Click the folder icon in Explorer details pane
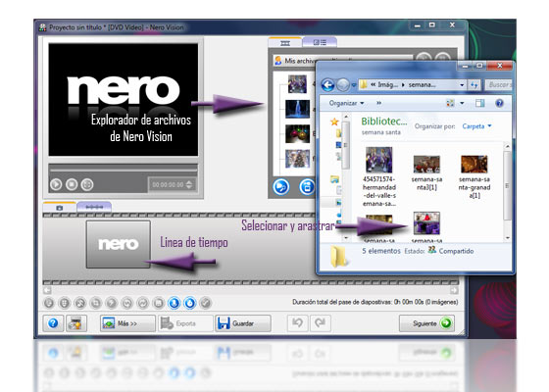The width and height of the screenshot is (549, 392). click(x=338, y=256)
